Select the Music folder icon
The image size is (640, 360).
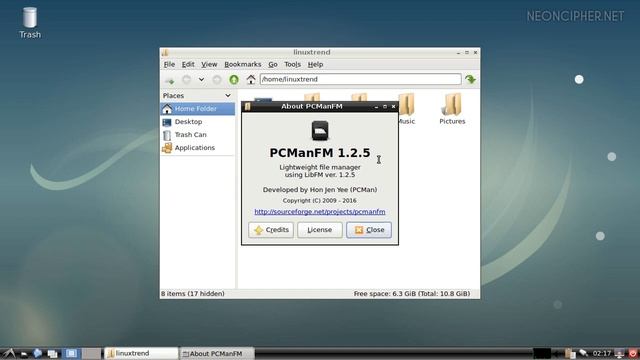pos(407,104)
